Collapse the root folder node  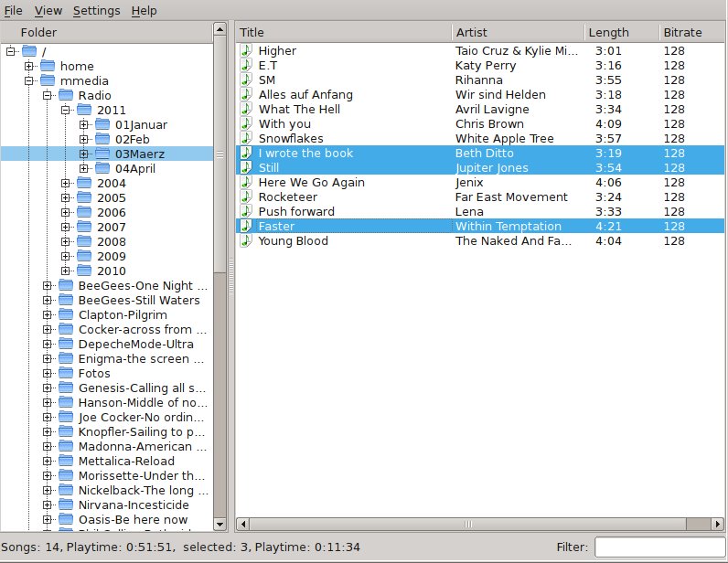click(11, 51)
